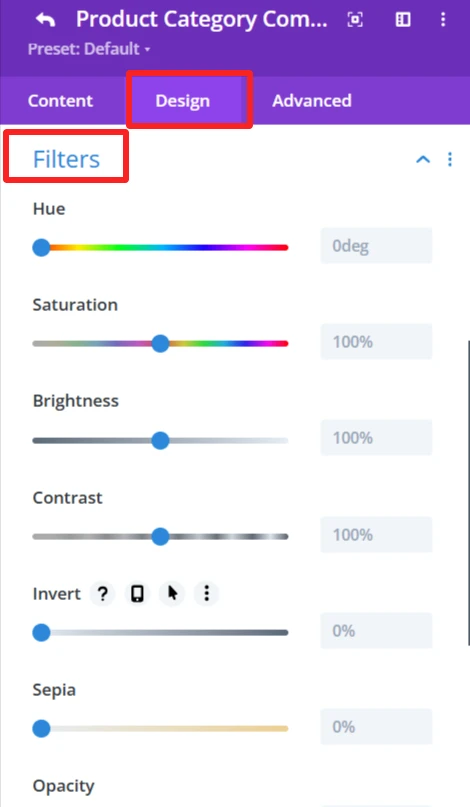Open the Filters section three-dot menu

(x=450, y=160)
